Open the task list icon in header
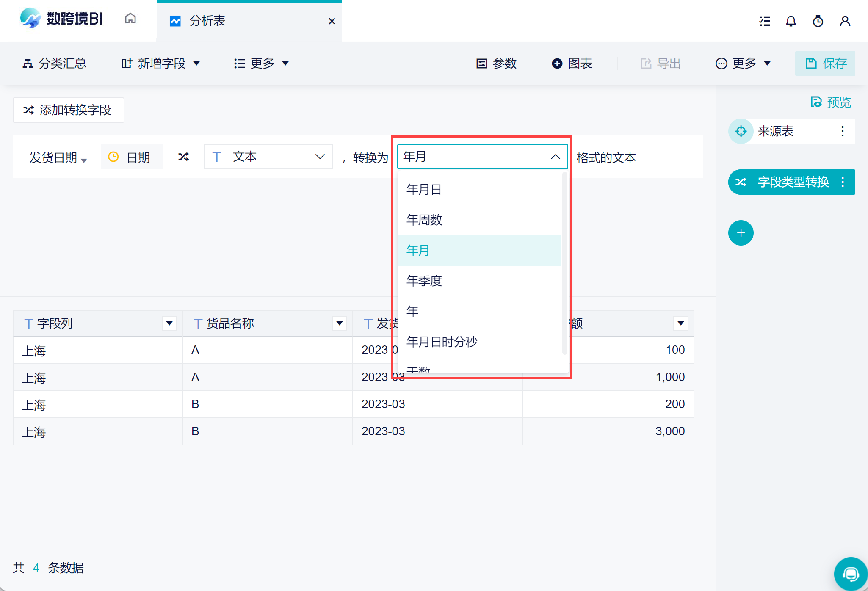The image size is (868, 591). point(764,21)
